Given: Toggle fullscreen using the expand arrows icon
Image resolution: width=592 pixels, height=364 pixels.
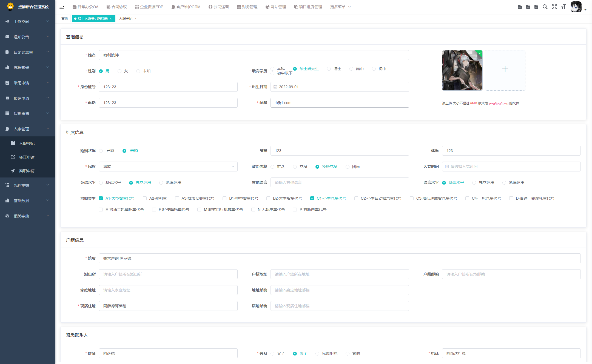Looking at the screenshot, I should (x=554, y=7).
